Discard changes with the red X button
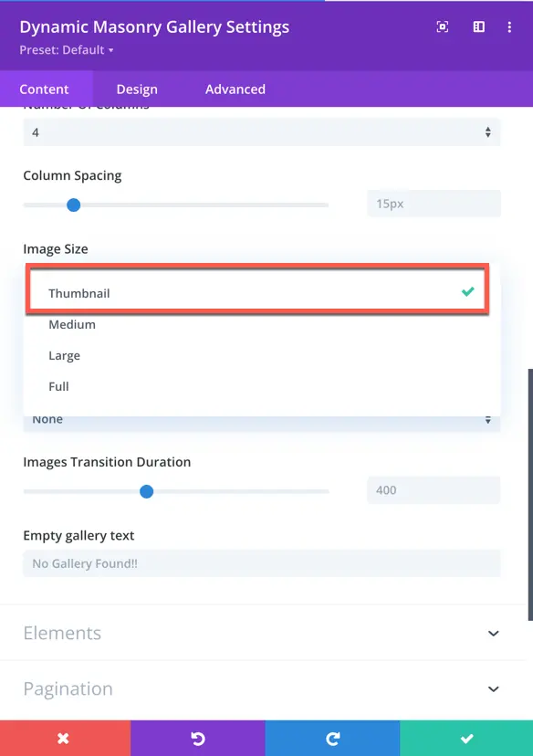This screenshot has height=756, width=533. pos(65,738)
